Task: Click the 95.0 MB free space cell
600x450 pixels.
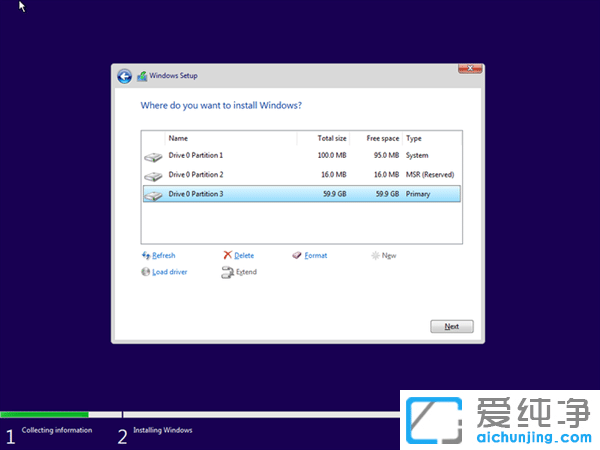Action: point(386,155)
